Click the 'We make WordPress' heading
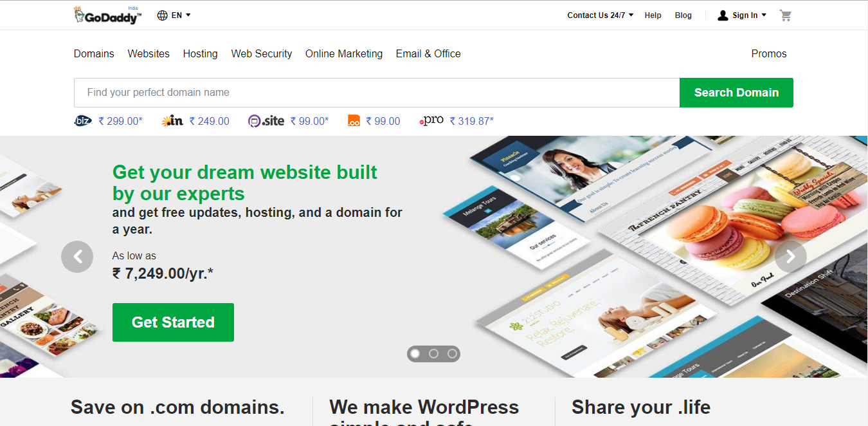868x426 pixels. point(424,407)
